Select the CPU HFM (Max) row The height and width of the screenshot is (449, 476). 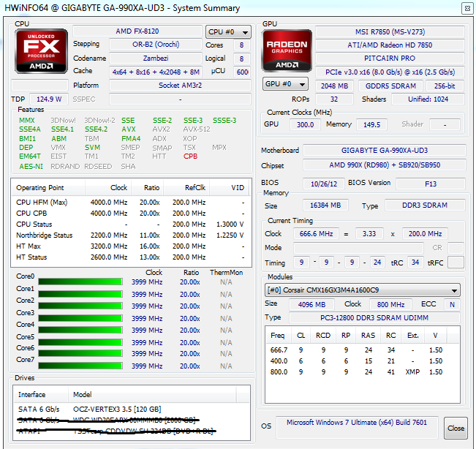tap(131, 202)
